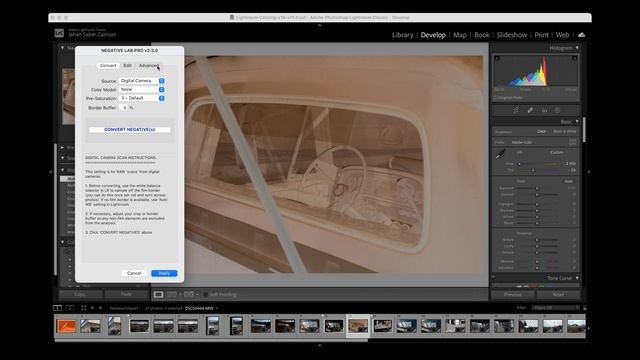
Task: Click the Exposure slider handle
Action: coord(537,188)
